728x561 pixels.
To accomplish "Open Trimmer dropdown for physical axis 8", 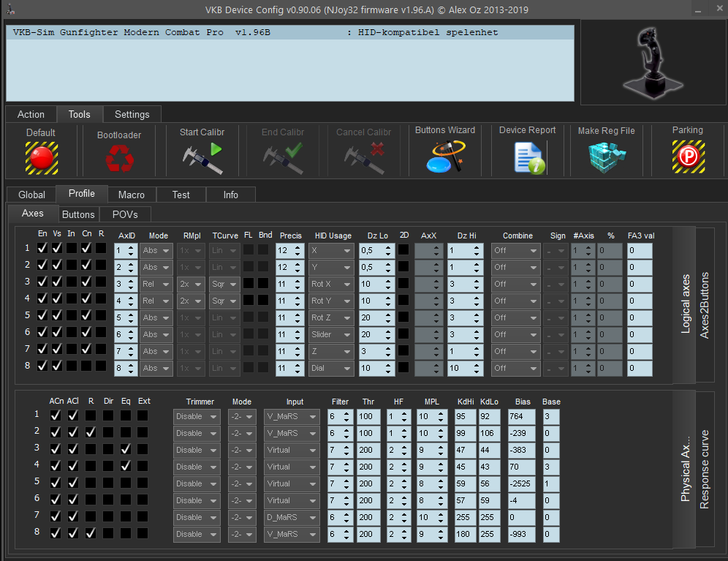I will [x=197, y=534].
